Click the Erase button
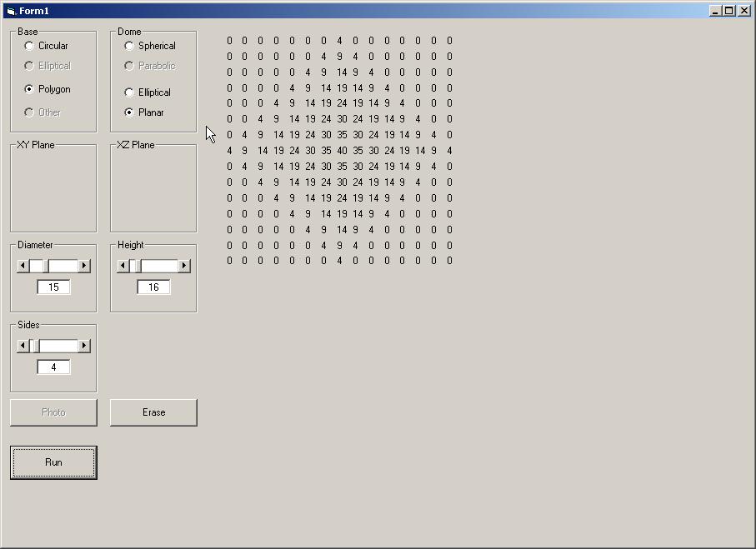Screen dimensions: 756x549 (154, 412)
